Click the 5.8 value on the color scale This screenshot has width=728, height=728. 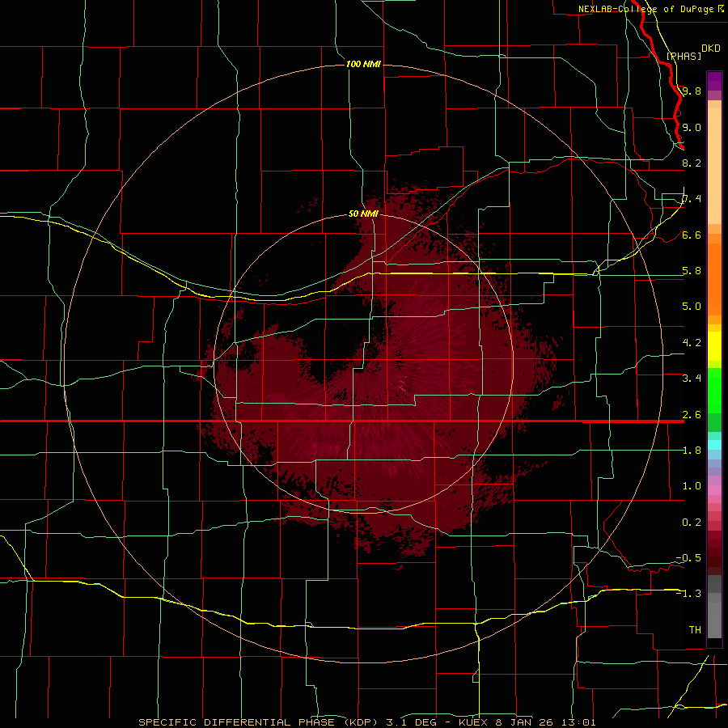[x=692, y=271]
